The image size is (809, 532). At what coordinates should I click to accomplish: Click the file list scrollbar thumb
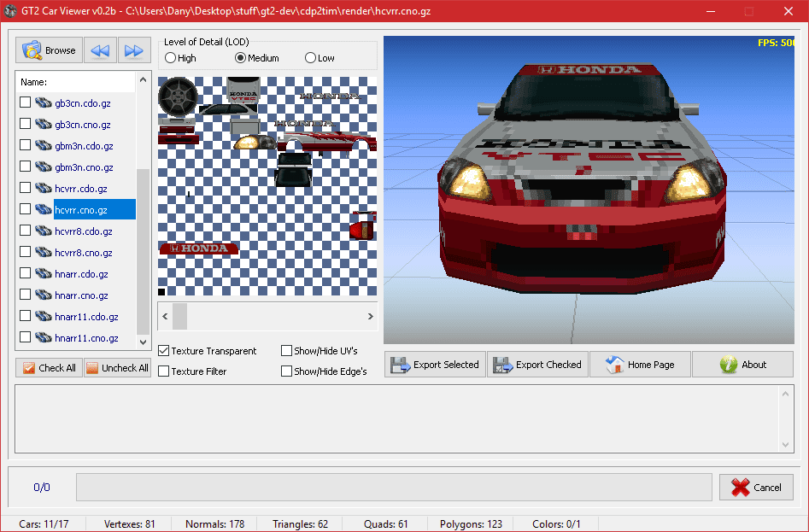point(143,252)
